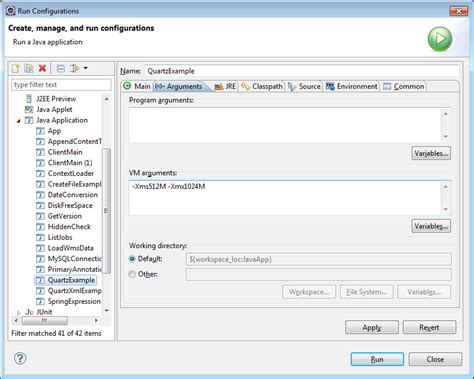Screen dimensions: 474x379
Task: Switch to the Classpath tab
Action: click(262, 87)
